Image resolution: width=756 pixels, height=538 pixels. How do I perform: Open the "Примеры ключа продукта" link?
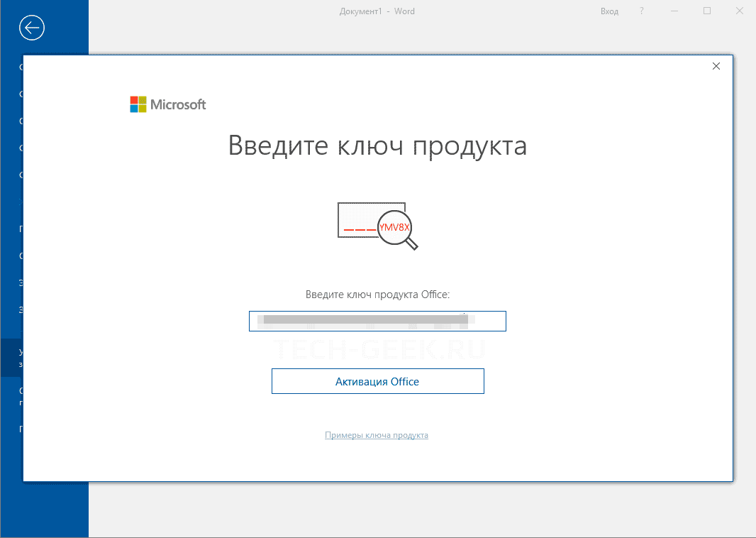coord(377,435)
